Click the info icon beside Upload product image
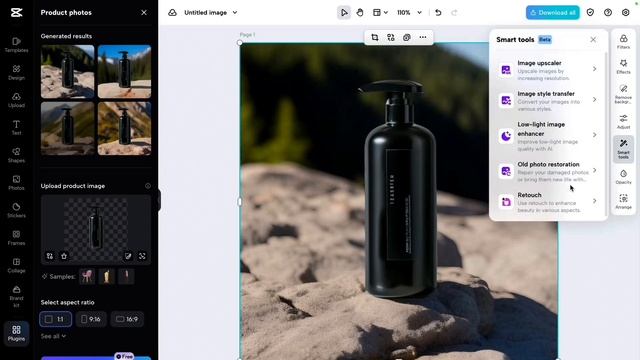 pyautogui.click(x=148, y=186)
